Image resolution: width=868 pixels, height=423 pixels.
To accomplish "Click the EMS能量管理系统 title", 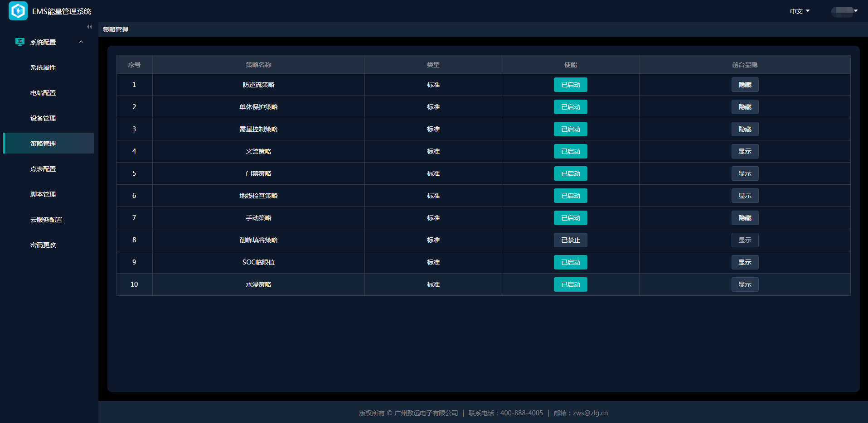I will pos(62,11).
